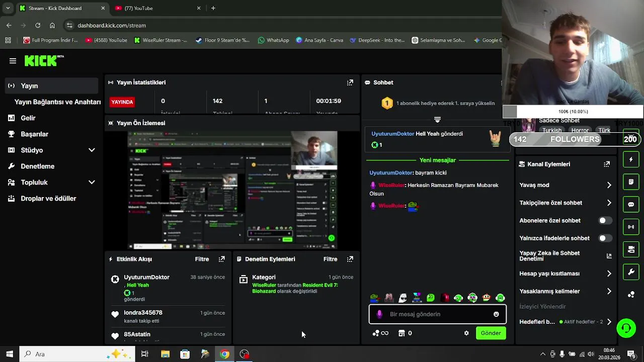
Task: Open Sohbet panel three-dot options
Action: [501, 82]
